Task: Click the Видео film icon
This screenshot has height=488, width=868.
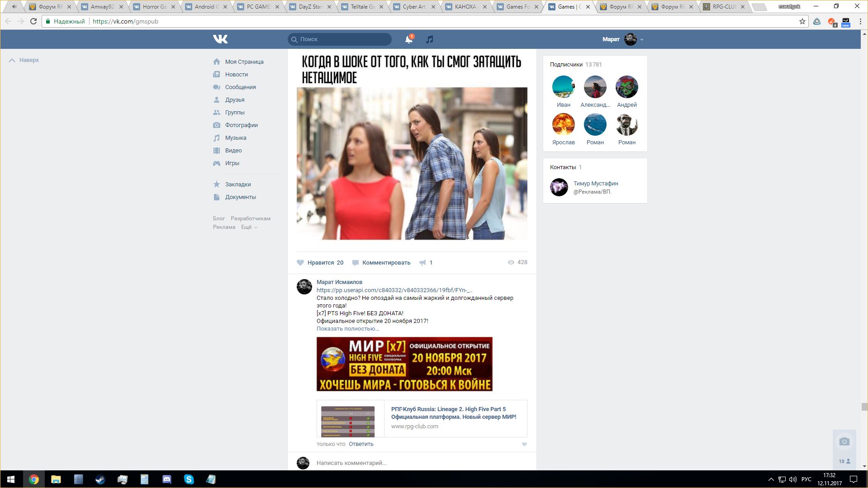Action: tap(217, 151)
